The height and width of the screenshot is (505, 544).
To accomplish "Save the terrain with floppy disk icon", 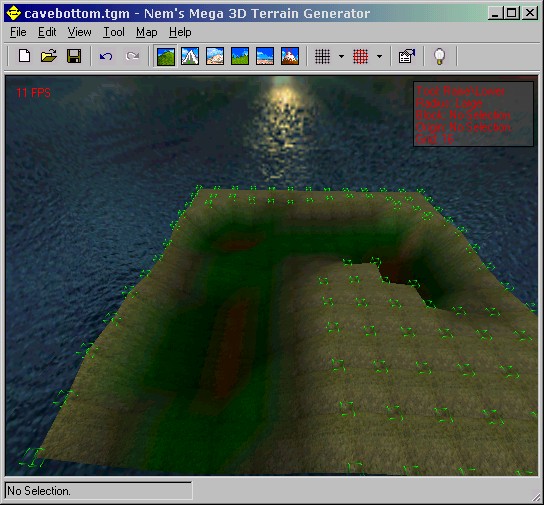I will click(74, 56).
